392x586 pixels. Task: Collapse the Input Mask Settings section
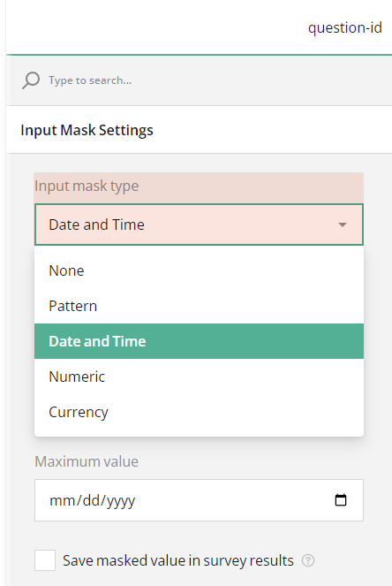coord(199,130)
